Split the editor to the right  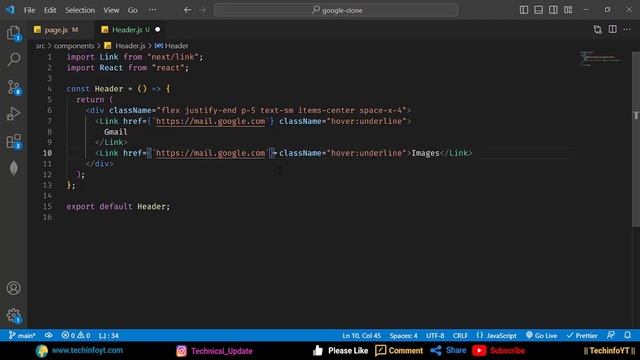point(612,29)
